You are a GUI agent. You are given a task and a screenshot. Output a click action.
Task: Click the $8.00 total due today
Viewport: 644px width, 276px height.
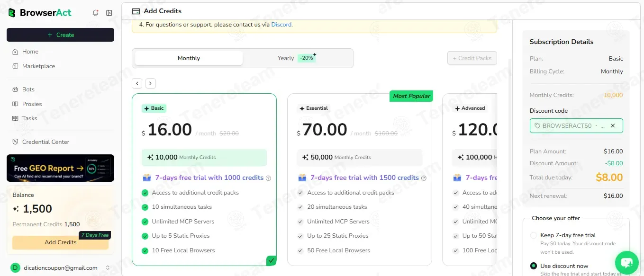[x=609, y=178]
